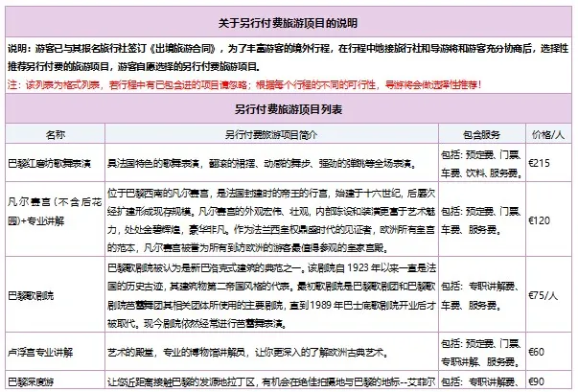Screen dimensions: 578x392
Task: Select the 卢浮宫专业讲解 name cell
Action: click(x=42, y=353)
